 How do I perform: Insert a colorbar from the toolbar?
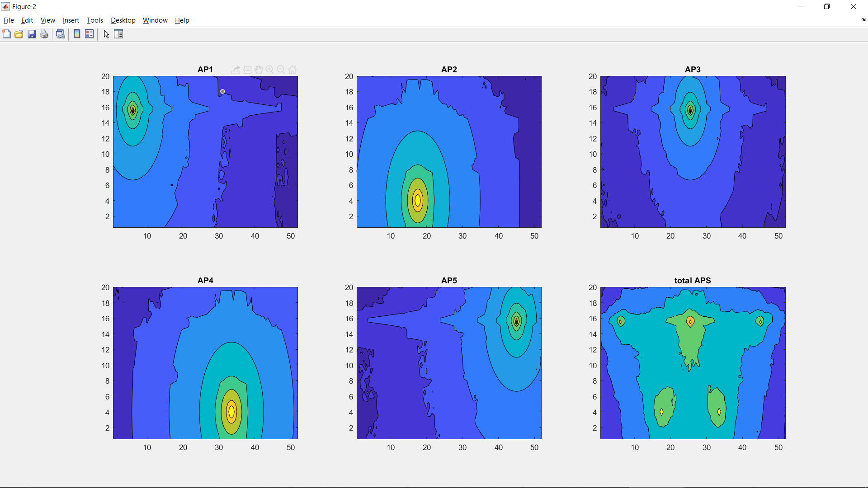pos(76,34)
